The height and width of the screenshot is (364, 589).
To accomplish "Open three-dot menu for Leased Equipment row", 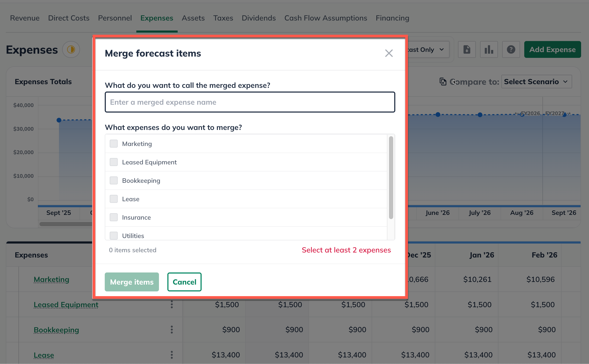I will click(x=172, y=305).
